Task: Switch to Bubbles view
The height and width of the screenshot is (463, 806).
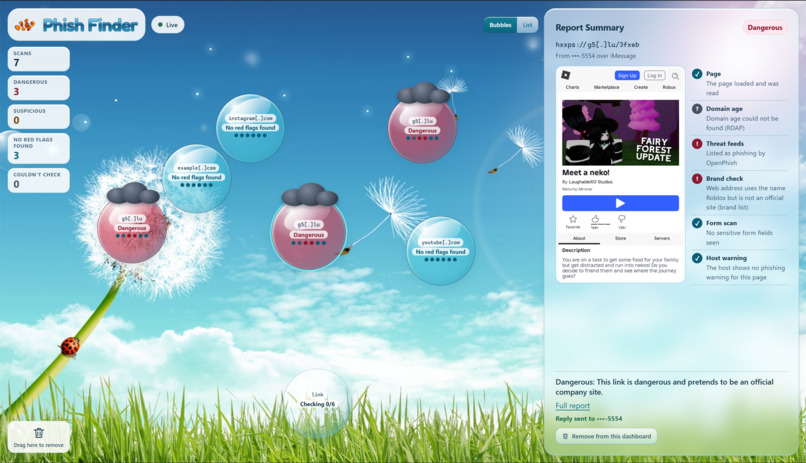Action: 500,25
